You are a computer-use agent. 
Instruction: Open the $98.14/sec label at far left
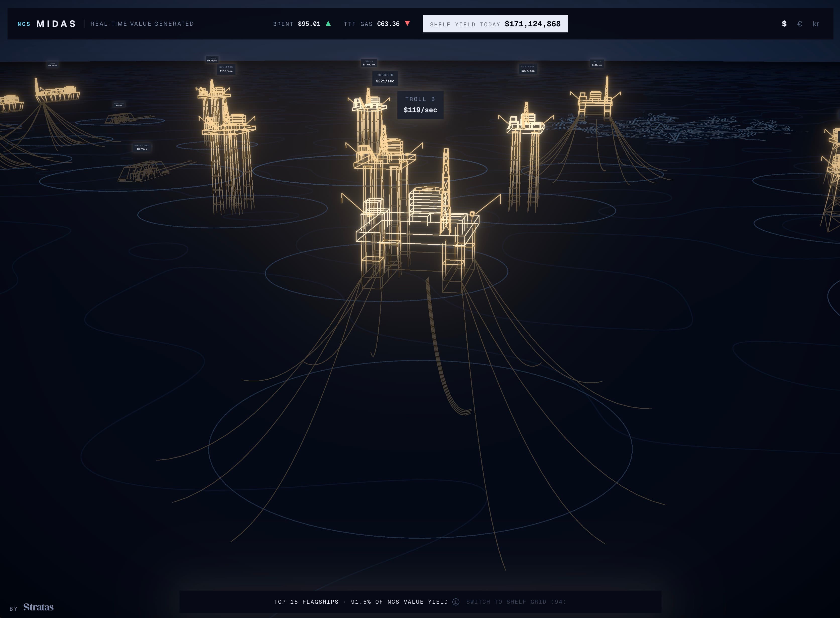pyautogui.click(x=53, y=65)
